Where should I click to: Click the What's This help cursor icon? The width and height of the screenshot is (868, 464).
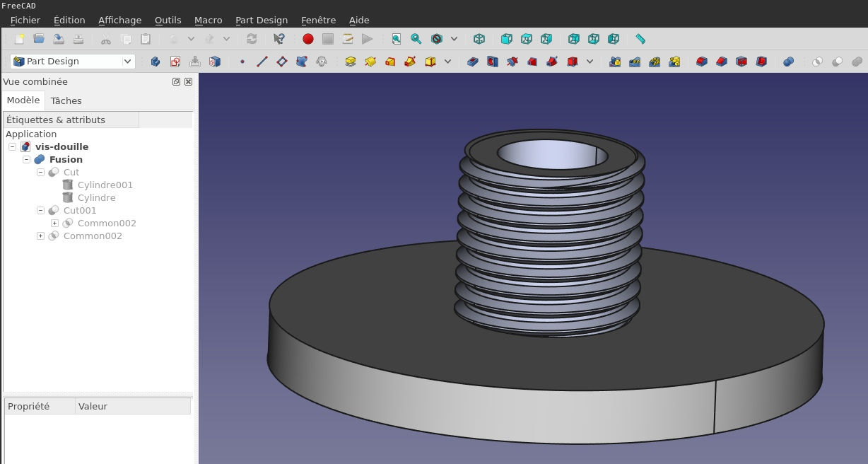coord(279,39)
